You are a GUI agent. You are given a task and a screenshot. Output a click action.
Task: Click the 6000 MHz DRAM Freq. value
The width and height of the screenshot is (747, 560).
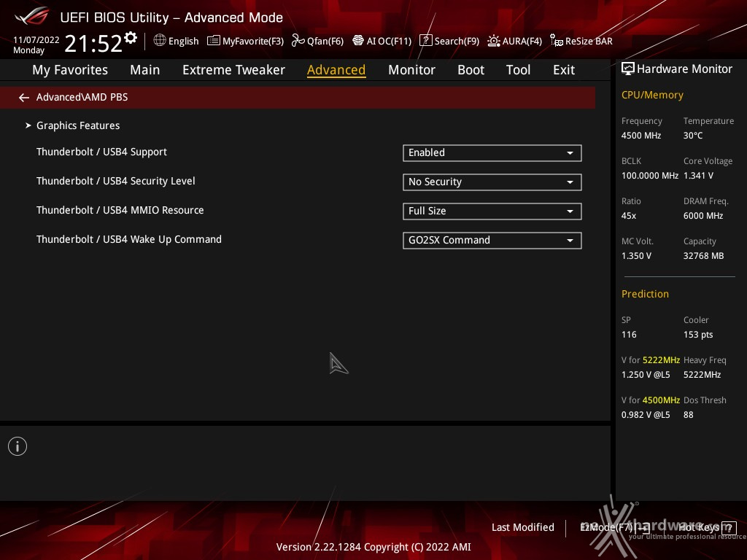point(703,216)
